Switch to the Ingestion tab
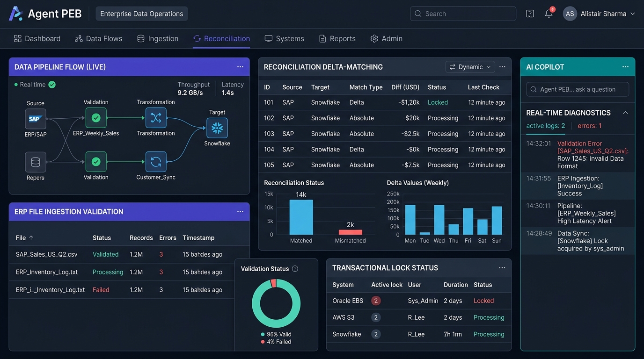The width and height of the screenshot is (644, 359). click(158, 39)
